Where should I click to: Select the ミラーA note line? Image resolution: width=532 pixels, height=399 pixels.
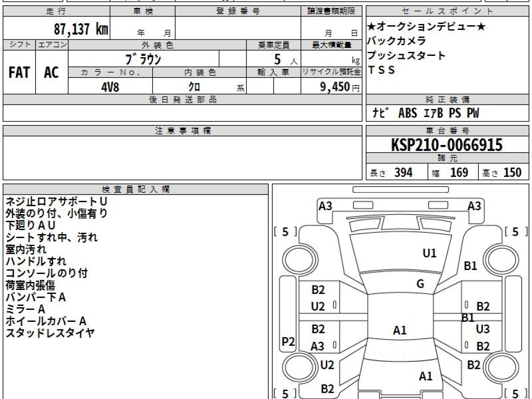pos(25,309)
